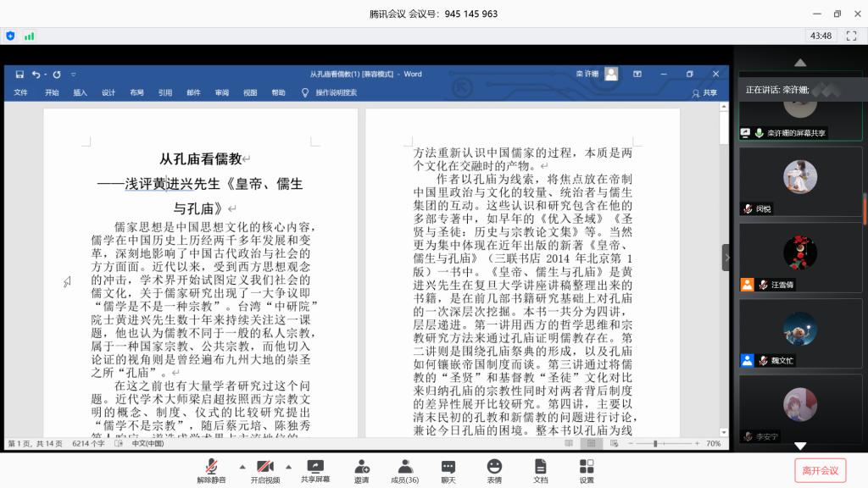Select 闵悦's participant video tile
The height and width of the screenshot is (488, 868).
(800, 182)
